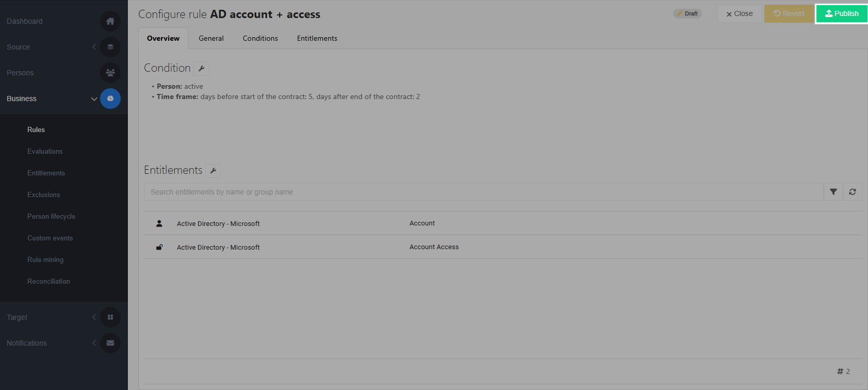
Task: Click the Business circle icon
Action: click(110, 99)
